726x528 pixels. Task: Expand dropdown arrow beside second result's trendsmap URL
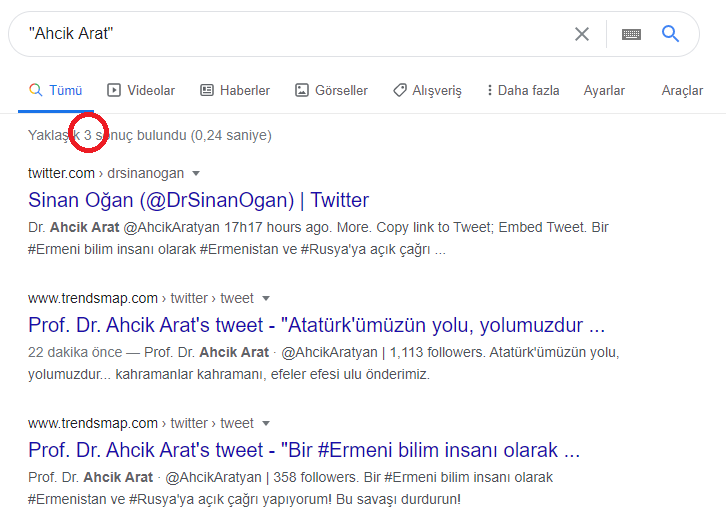coord(265,298)
